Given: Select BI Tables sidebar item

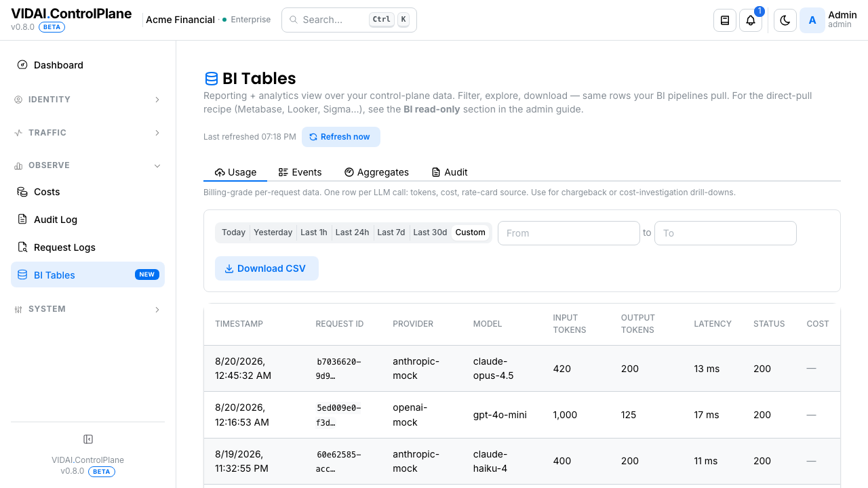Looking at the screenshot, I should click(x=87, y=275).
